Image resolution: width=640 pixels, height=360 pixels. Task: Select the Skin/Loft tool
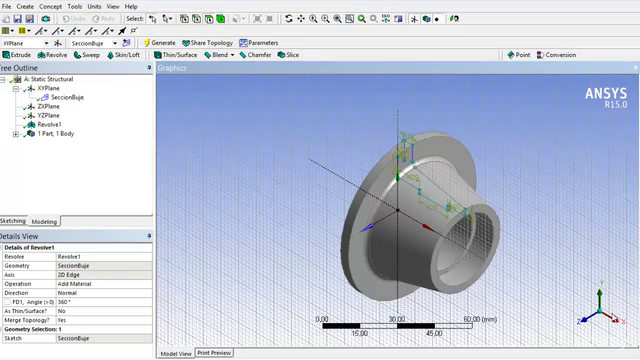tap(123, 55)
